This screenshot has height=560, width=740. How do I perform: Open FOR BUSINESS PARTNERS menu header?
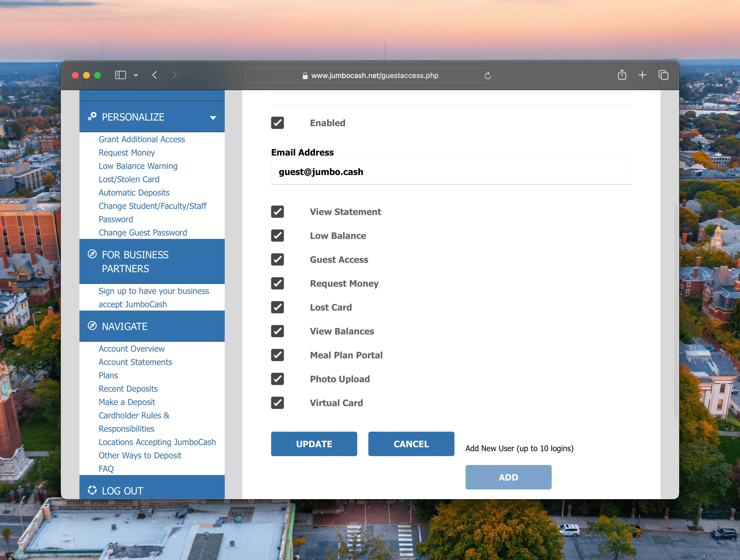(152, 262)
